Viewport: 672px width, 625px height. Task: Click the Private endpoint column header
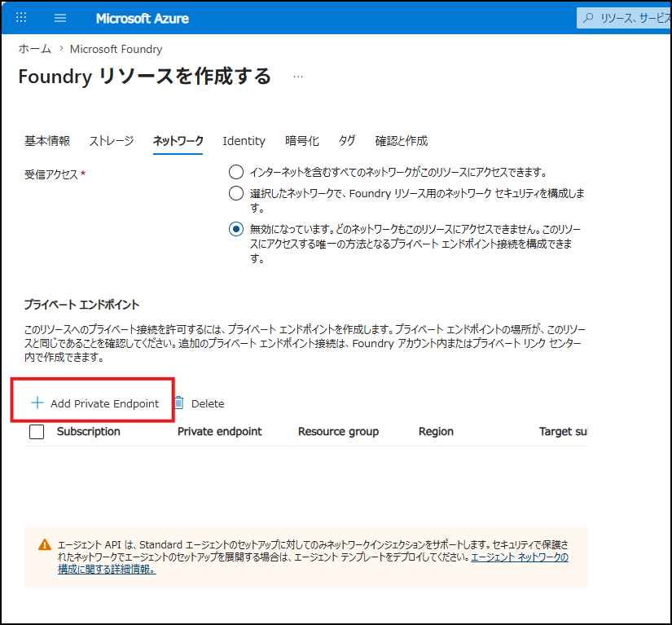[219, 431]
